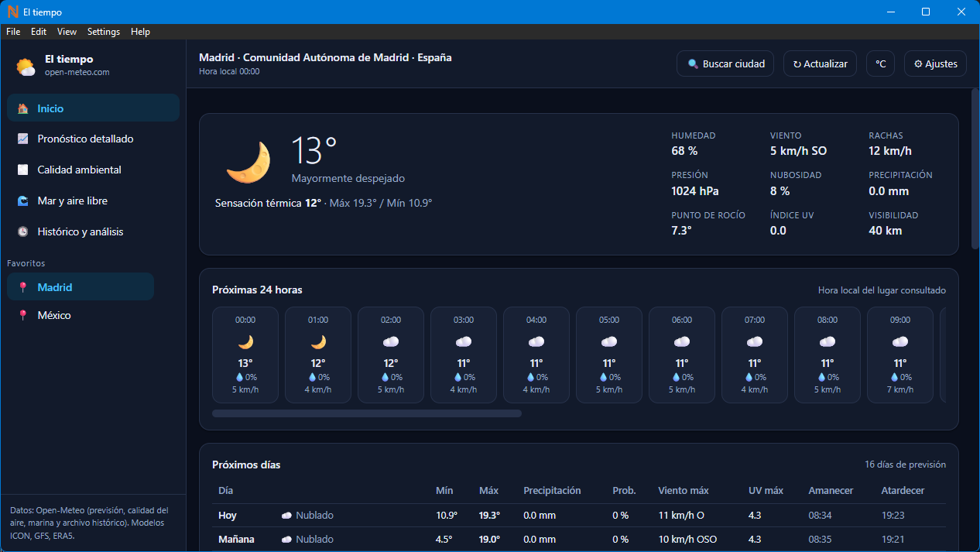Click the cloud icon in the 02:00 card

391,341
